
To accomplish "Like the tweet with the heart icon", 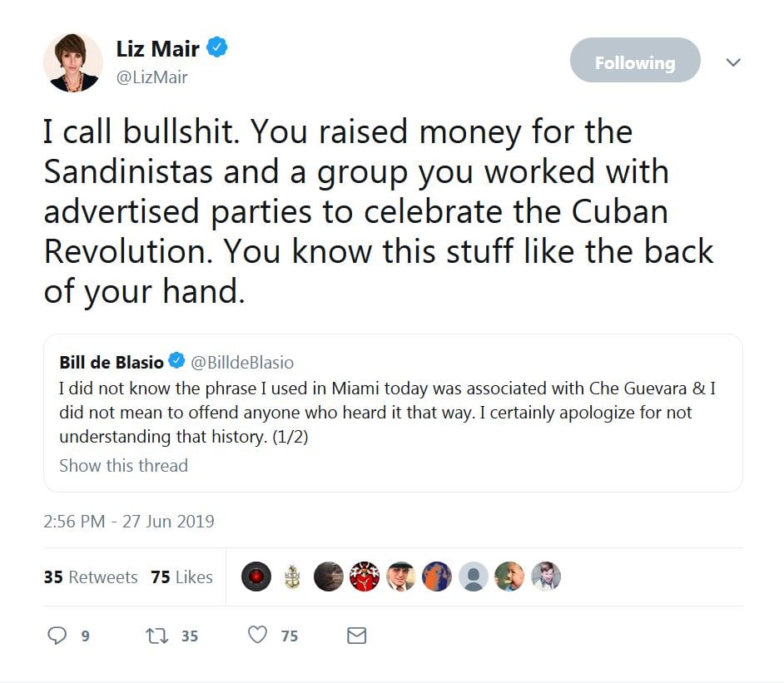I will (259, 636).
